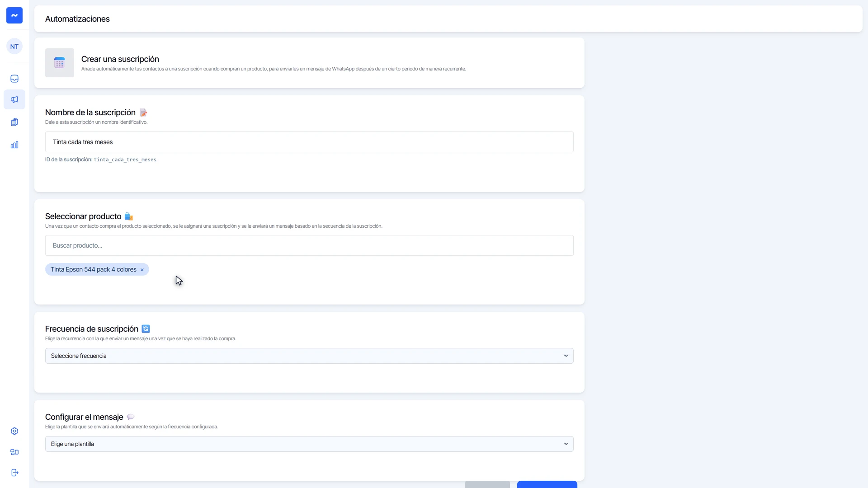The height and width of the screenshot is (488, 868).
Task: Open the Seleccione frecuencia dropdown
Action: (x=309, y=356)
